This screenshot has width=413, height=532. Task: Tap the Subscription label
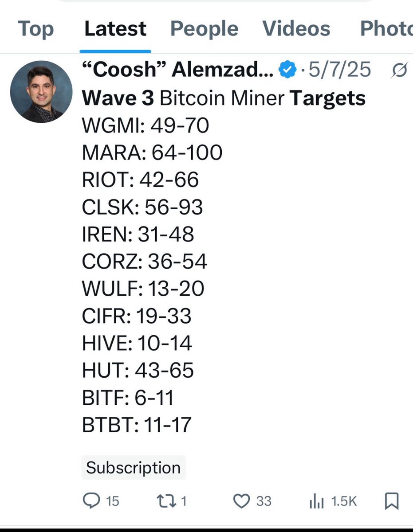(x=133, y=468)
